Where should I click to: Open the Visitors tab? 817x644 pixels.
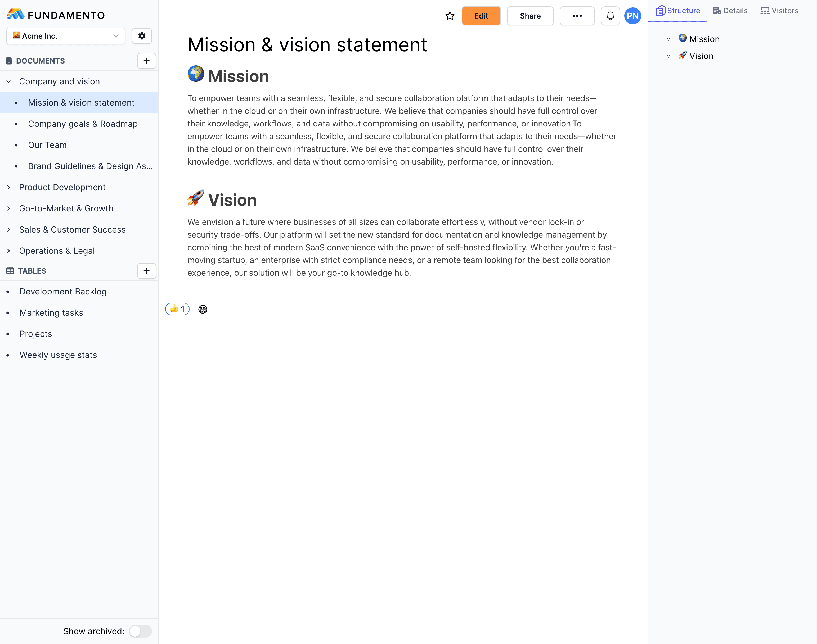[x=779, y=11]
